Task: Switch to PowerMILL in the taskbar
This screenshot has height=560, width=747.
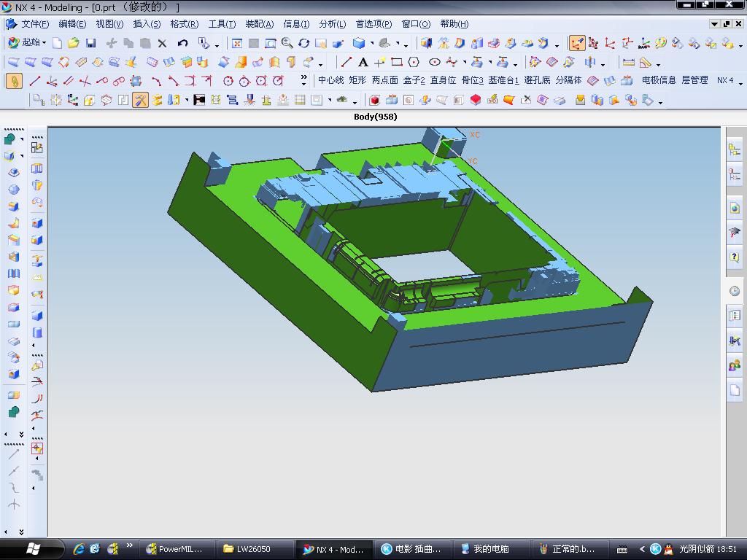Action: click(174, 549)
